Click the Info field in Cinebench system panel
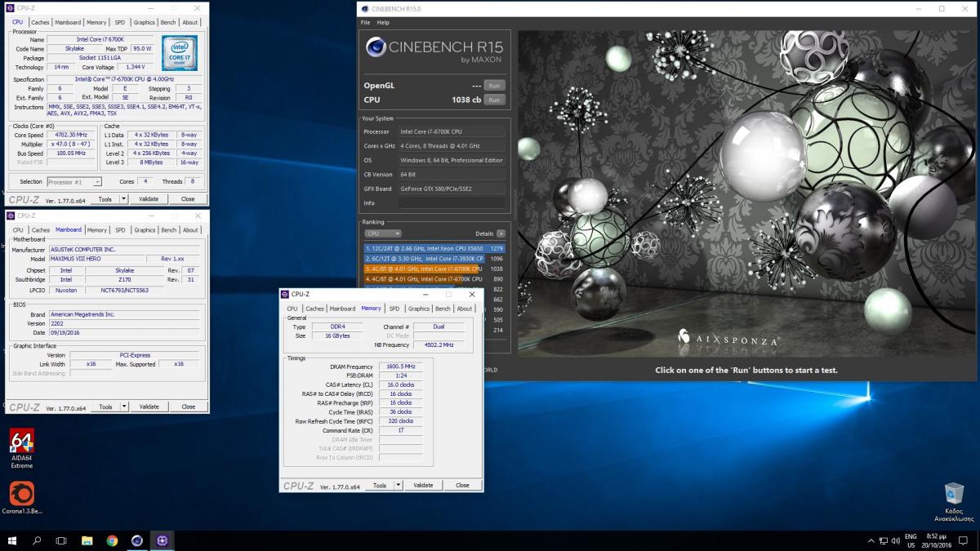 point(452,203)
